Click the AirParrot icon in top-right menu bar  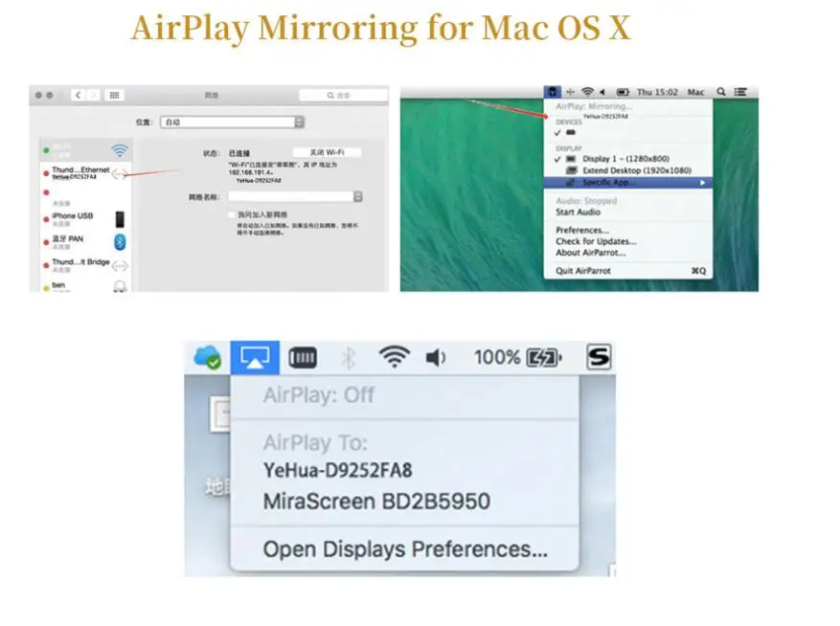pyautogui.click(x=553, y=92)
